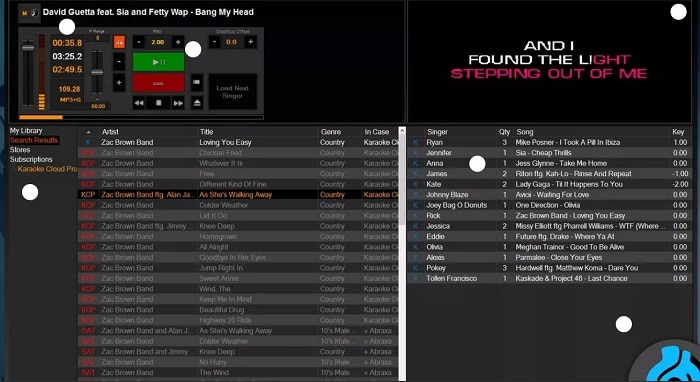Toggle the orange key lock button

(x=119, y=42)
